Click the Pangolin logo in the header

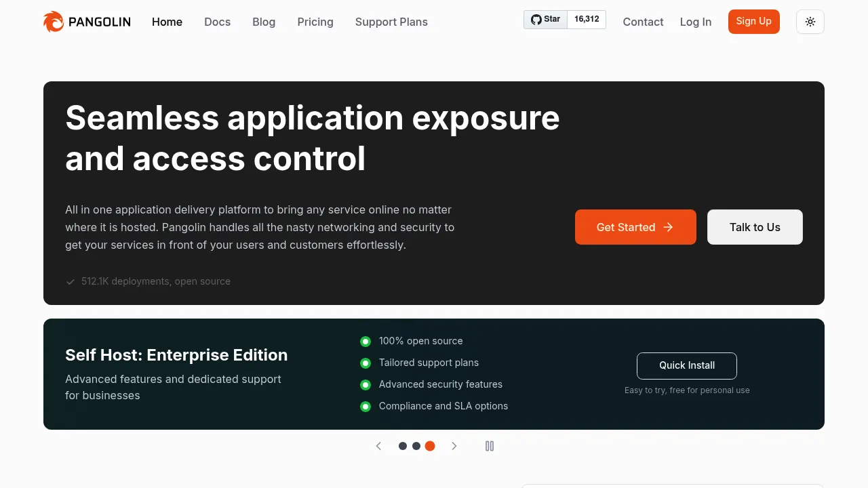[x=87, y=22]
